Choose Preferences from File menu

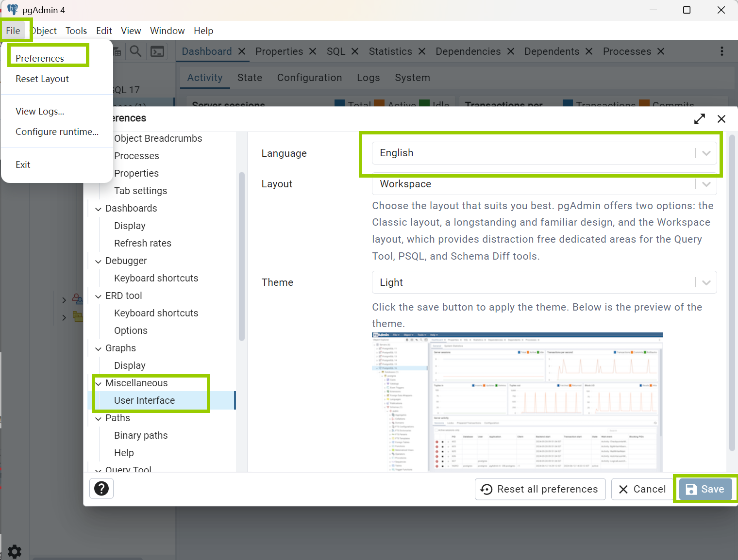(40, 58)
